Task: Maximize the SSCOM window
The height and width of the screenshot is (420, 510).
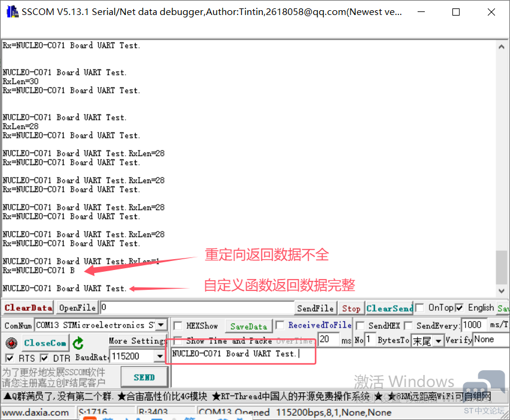Action: click(x=456, y=12)
